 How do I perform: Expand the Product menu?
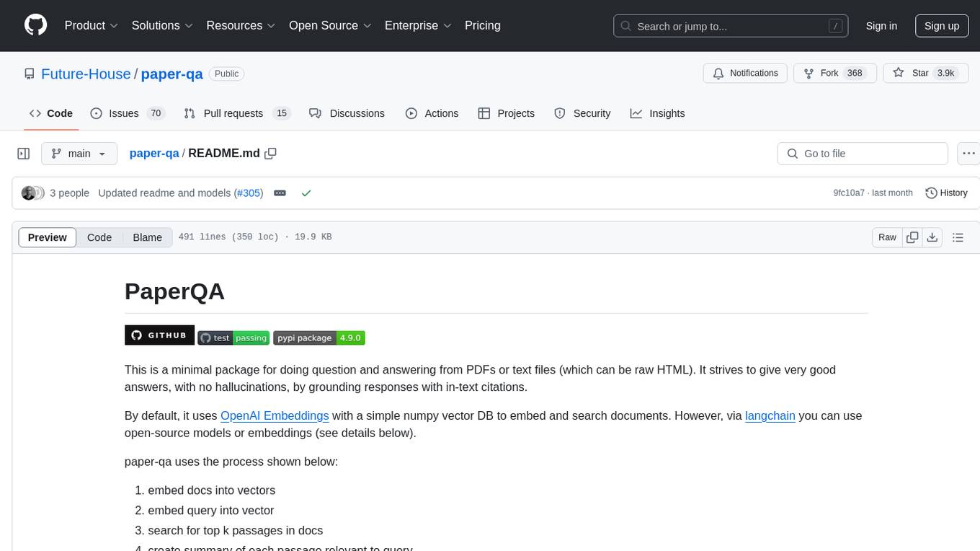click(92, 25)
